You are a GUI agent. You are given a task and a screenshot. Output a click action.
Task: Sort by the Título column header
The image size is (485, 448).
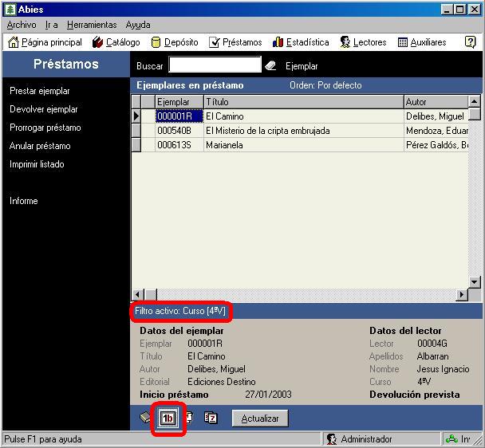(x=303, y=102)
